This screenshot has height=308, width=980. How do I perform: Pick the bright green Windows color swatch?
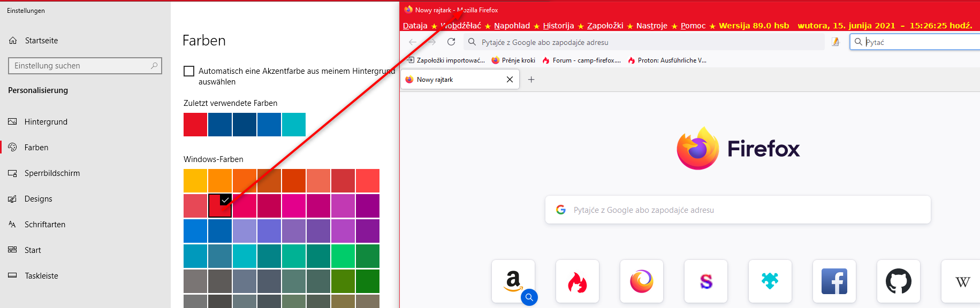coord(343,256)
